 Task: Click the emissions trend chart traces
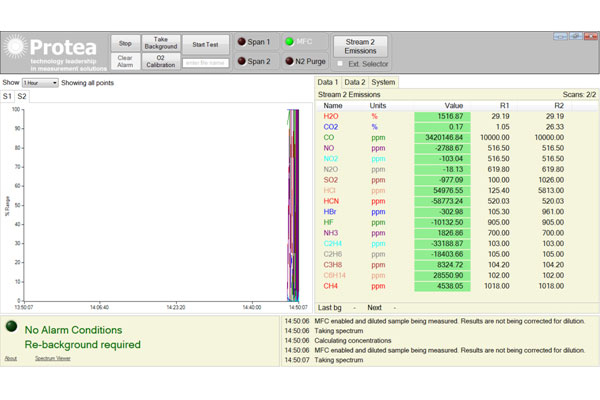tap(293, 205)
